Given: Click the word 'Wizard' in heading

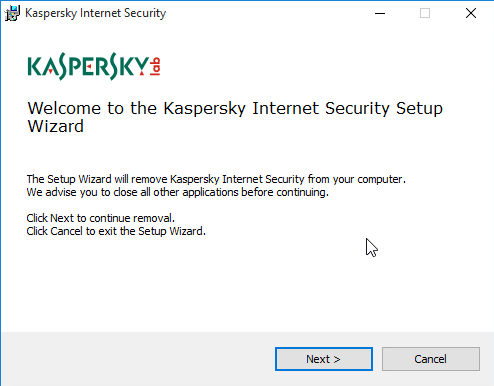Looking at the screenshot, I should click(x=56, y=126).
